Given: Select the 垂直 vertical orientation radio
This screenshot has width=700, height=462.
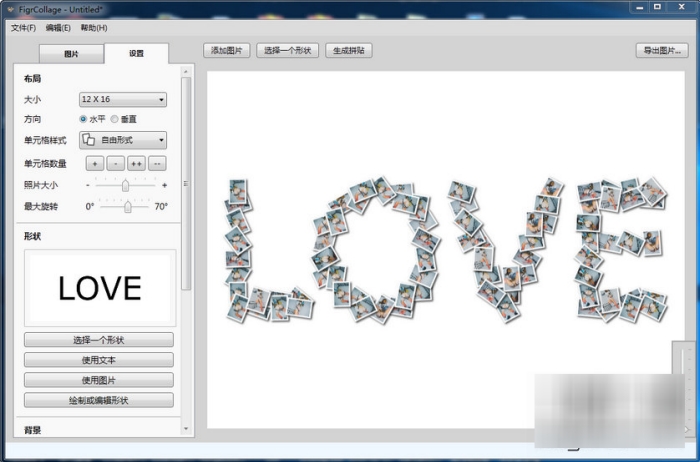Looking at the screenshot, I should click(114, 119).
